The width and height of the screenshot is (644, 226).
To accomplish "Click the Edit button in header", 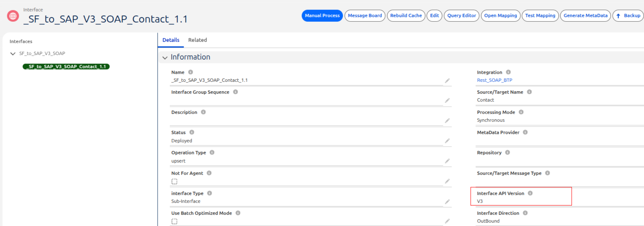I will click(x=434, y=15).
